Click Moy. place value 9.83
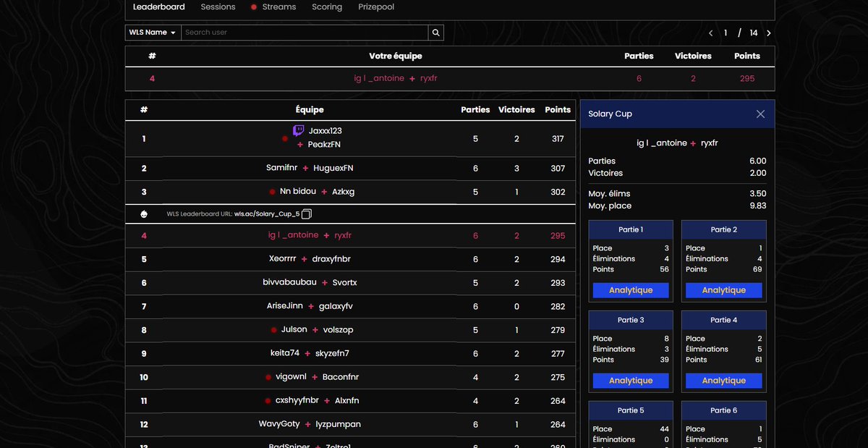The height and width of the screenshot is (448, 868). pyautogui.click(x=757, y=206)
